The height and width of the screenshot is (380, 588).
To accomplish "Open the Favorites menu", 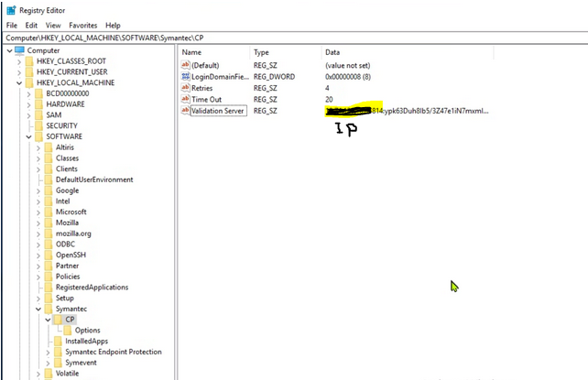I will [82, 25].
